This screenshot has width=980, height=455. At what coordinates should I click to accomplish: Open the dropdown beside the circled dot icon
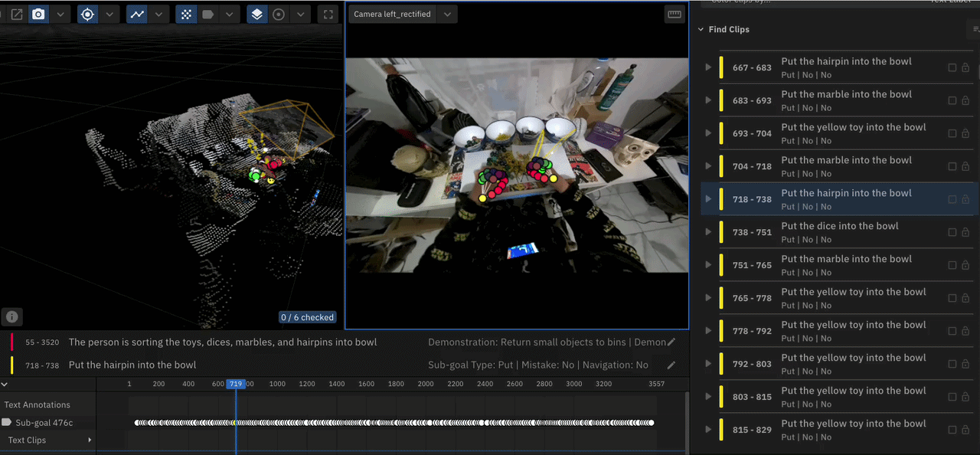tap(300, 14)
